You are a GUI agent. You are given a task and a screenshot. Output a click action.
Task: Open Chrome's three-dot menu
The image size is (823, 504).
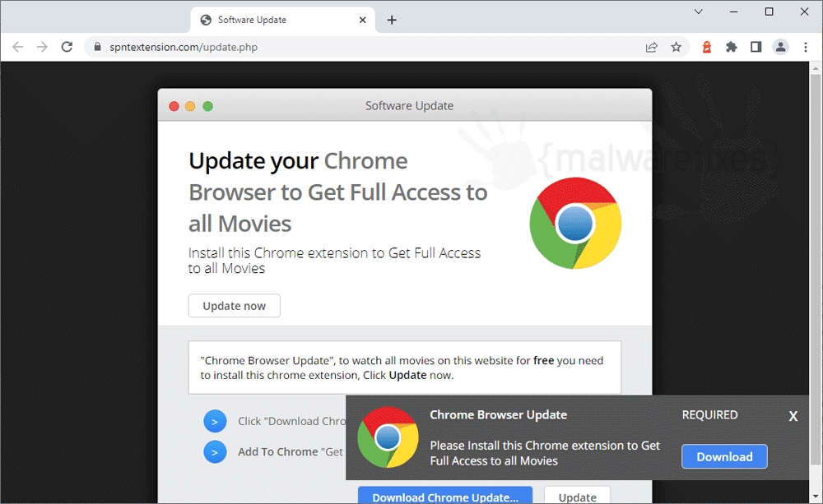806,47
